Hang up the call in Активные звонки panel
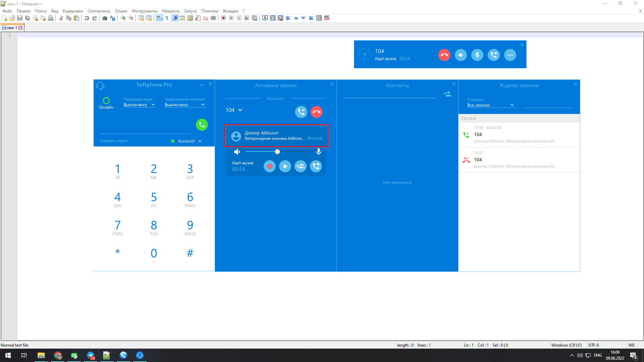This screenshot has width=644, height=362. point(316,112)
